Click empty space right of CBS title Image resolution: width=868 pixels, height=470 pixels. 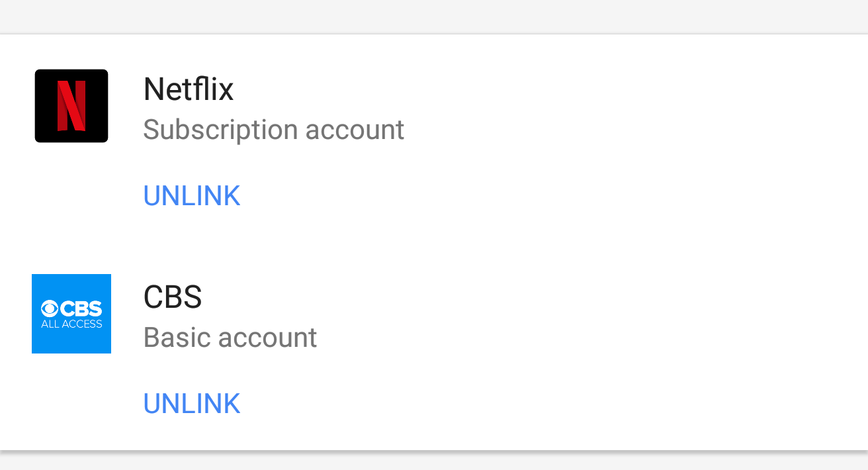529,297
